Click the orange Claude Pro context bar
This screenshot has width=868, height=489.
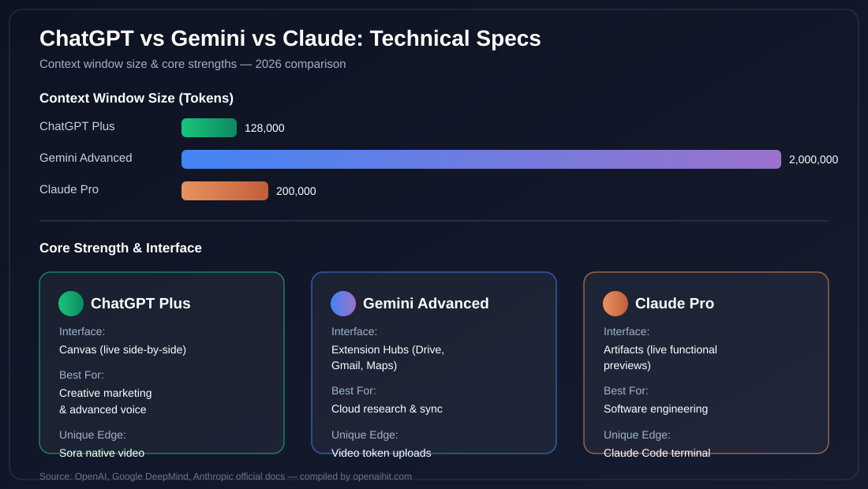(x=225, y=191)
